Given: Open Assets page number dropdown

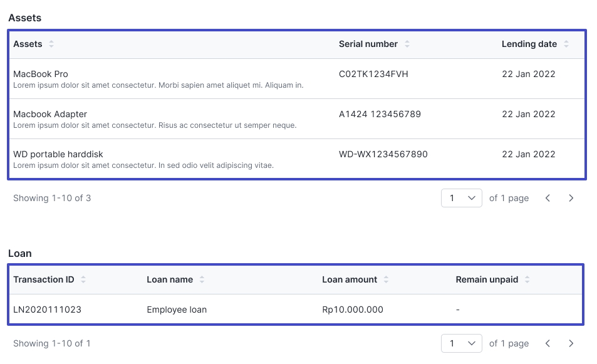Looking at the screenshot, I should pos(461,198).
